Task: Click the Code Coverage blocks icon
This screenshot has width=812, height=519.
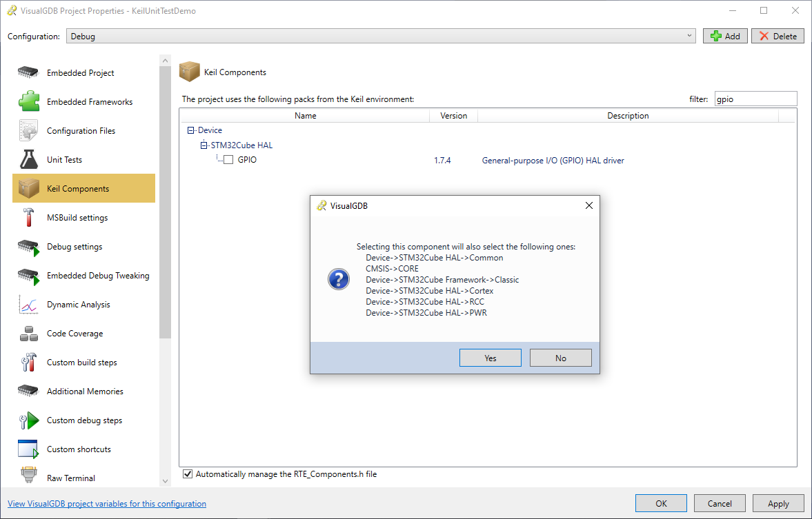Action: pos(28,334)
